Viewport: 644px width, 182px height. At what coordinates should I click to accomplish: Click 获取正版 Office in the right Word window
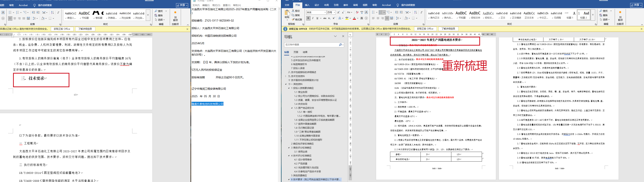pos(425,29)
